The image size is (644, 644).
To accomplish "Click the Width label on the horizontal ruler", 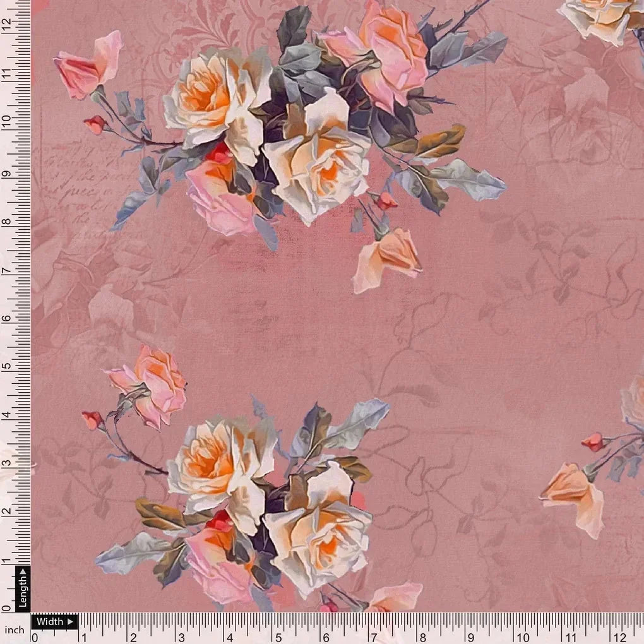I will 51,622.
